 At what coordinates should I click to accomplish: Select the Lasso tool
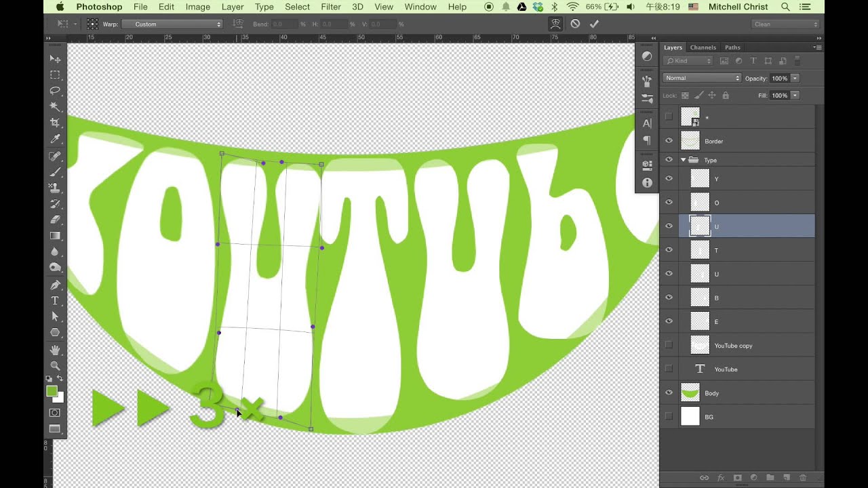[x=55, y=91]
